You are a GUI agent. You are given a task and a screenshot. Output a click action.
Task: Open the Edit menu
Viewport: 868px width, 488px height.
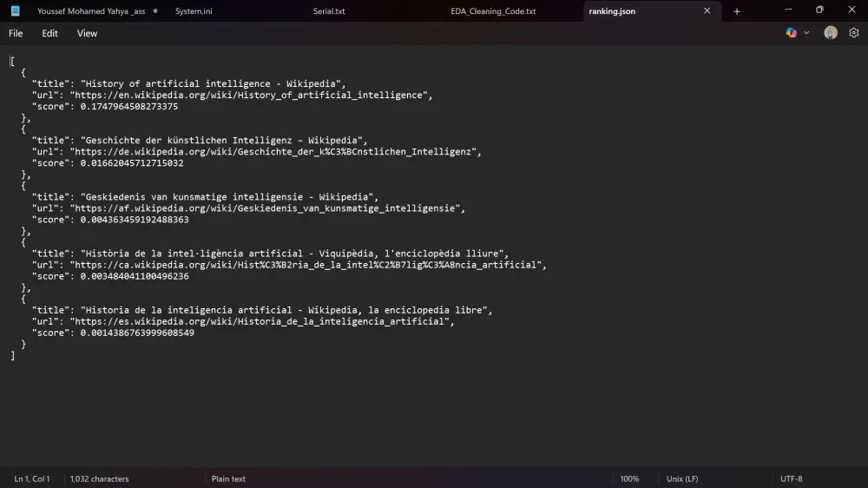[49, 33]
